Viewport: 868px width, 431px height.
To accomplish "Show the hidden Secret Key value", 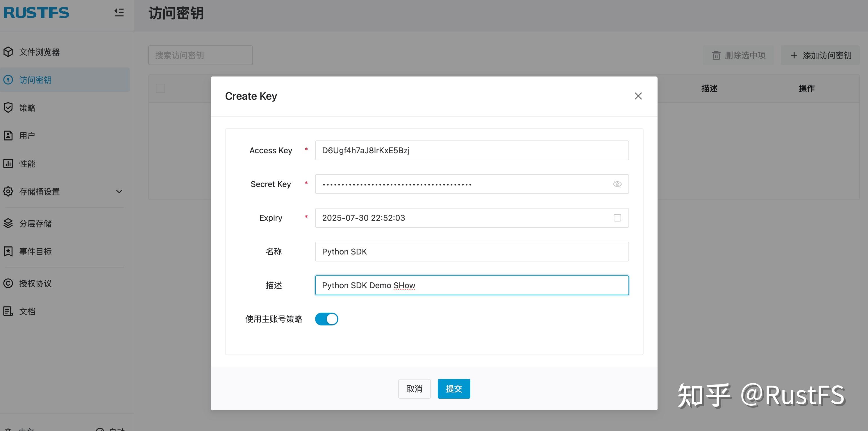I will (x=617, y=184).
